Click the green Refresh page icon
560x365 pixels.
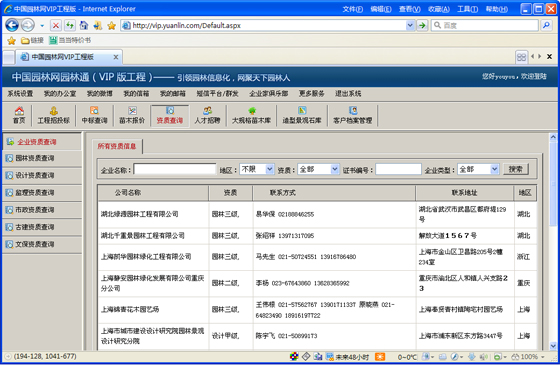[x=70, y=25]
